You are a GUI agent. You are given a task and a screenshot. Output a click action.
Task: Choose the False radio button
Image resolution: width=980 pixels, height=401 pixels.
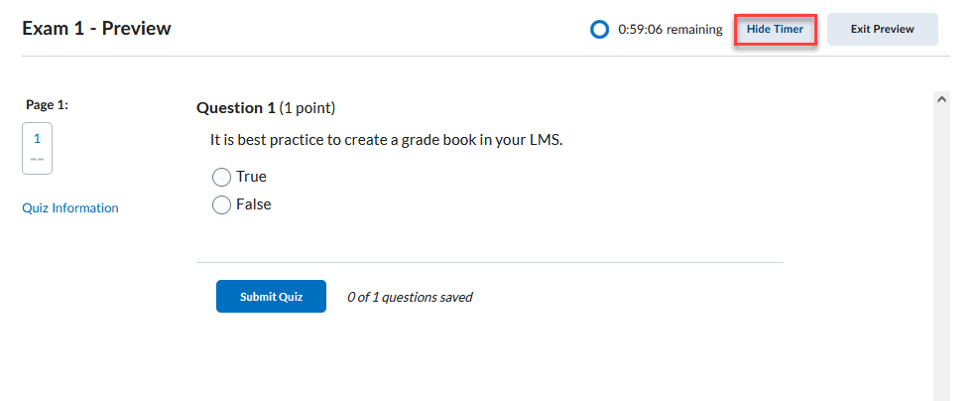[222, 204]
